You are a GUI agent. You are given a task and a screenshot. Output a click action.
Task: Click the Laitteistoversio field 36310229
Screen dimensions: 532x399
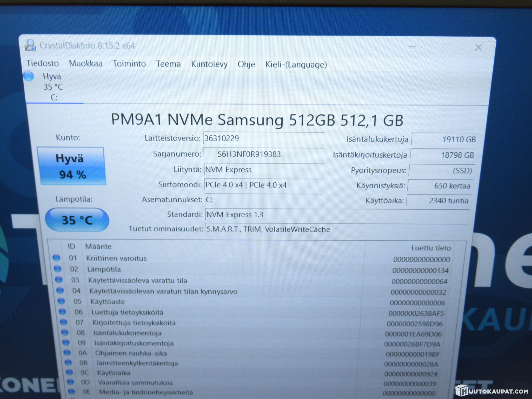tap(263, 138)
